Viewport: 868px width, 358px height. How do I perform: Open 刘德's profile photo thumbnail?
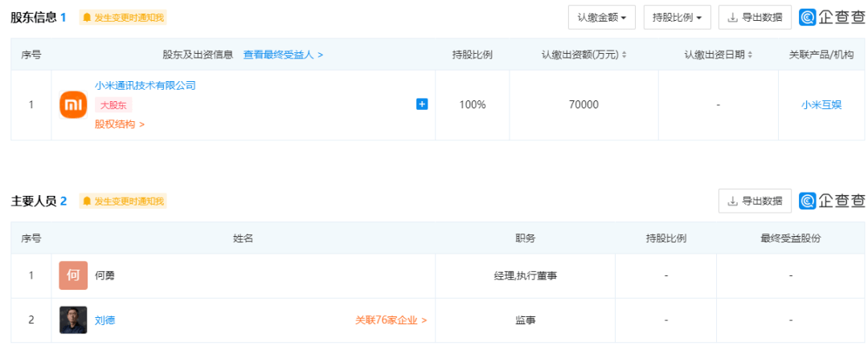click(x=73, y=320)
